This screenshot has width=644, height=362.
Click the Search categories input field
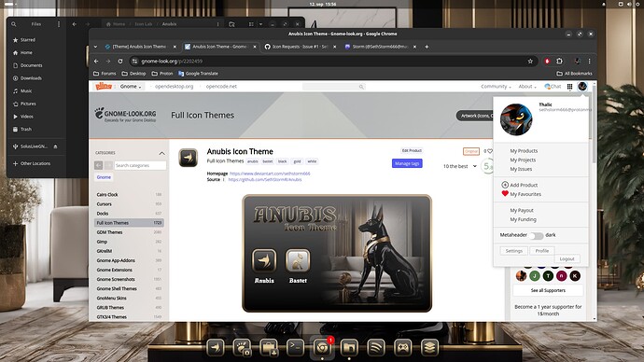pyautogui.click(x=140, y=165)
